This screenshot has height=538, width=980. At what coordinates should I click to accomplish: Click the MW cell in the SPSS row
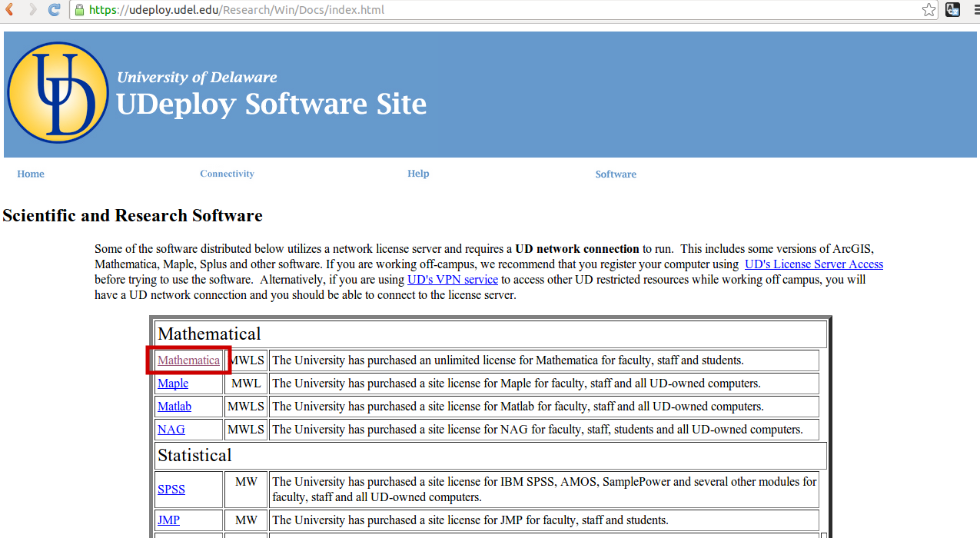coord(246,490)
